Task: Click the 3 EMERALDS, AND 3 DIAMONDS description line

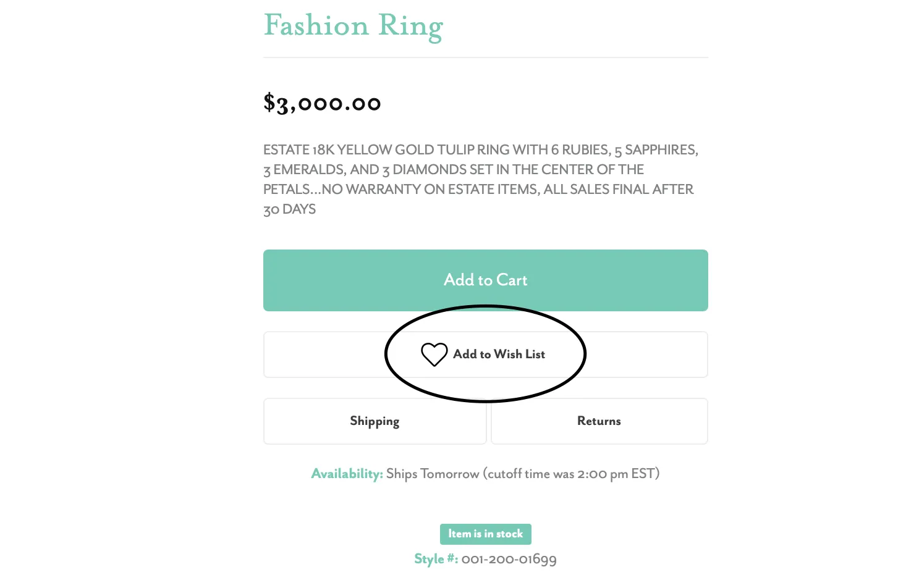Action: (454, 170)
